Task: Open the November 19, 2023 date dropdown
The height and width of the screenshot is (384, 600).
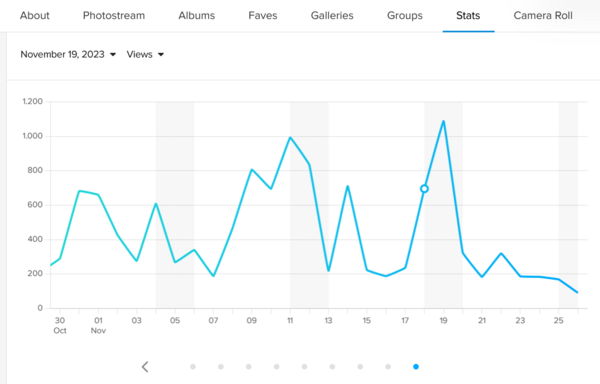Action: 68,54
